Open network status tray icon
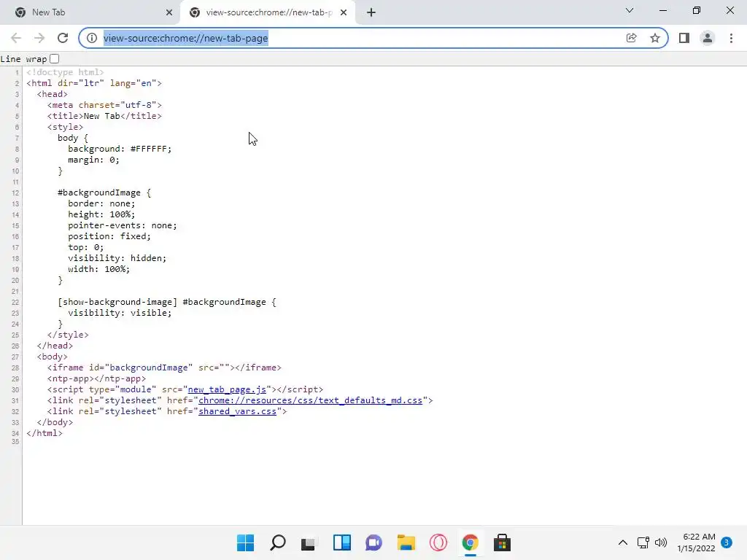The height and width of the screenshot is (560, 747). point(643,542)
